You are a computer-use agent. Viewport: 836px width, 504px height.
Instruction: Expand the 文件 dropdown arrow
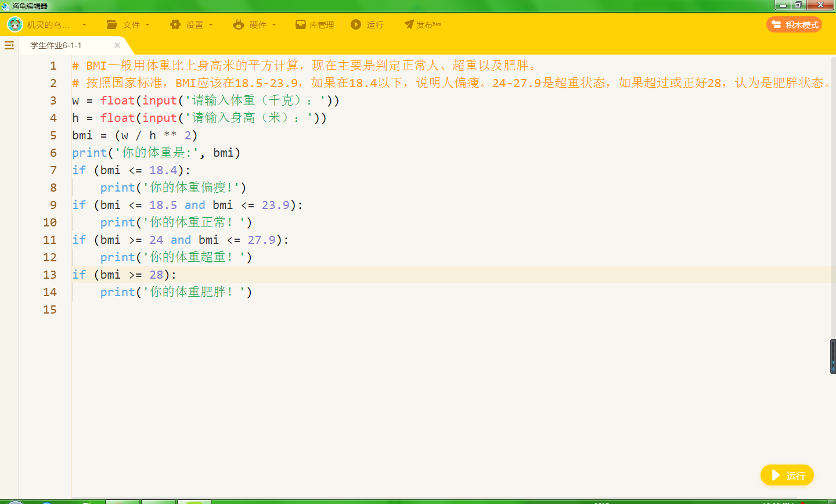tap(147, 25)
